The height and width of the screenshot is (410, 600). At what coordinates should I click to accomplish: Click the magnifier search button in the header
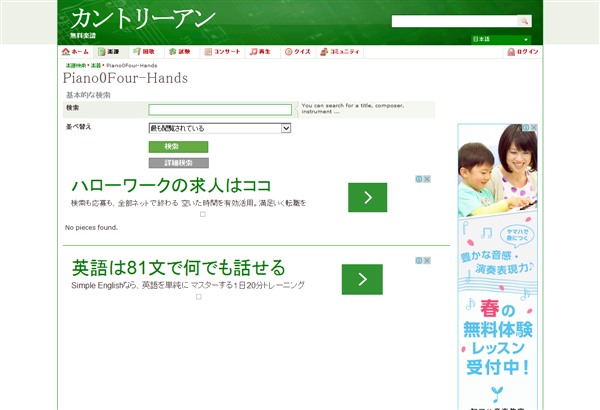point(524,21)
